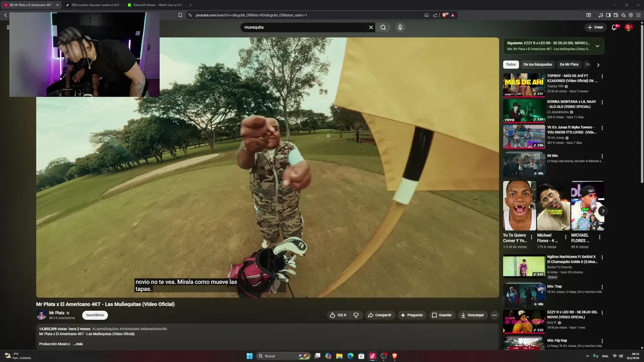Open Mix: Trap playlist

(524, 295)
